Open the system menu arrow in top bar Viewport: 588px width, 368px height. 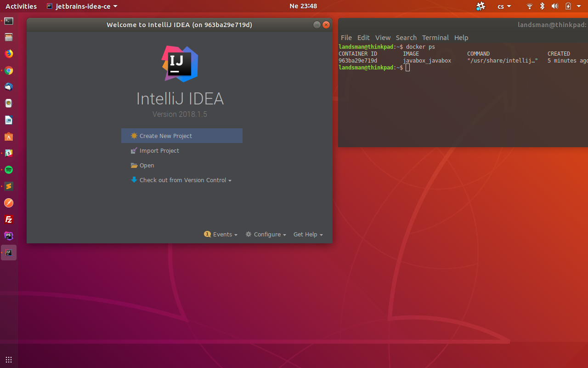pyautogui.click(x=579, y=6)
